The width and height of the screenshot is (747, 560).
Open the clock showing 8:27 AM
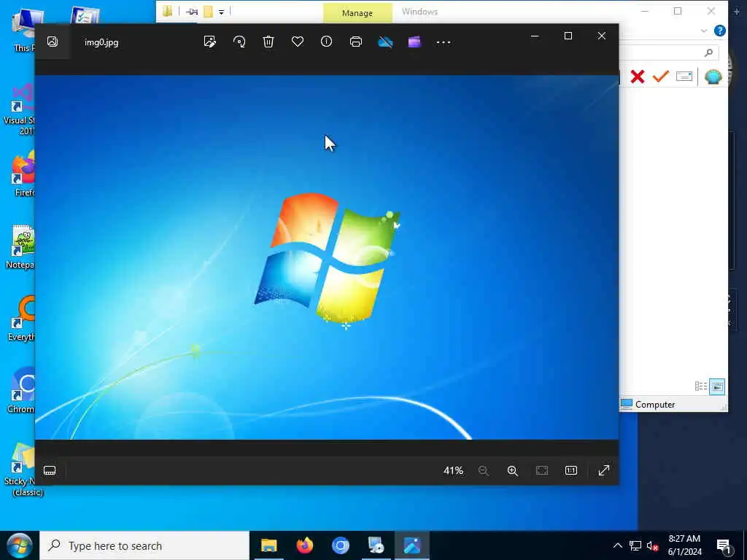click(684, 545)
